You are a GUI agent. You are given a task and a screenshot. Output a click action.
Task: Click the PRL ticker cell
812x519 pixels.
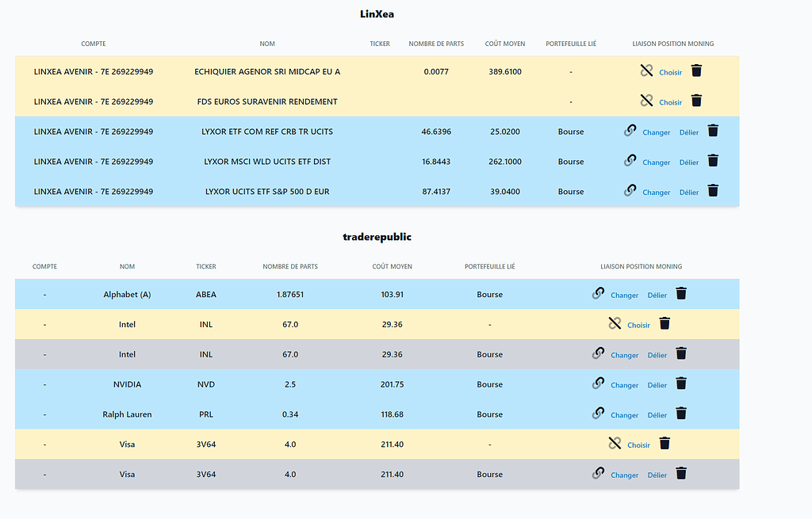(x=206, y=414)
